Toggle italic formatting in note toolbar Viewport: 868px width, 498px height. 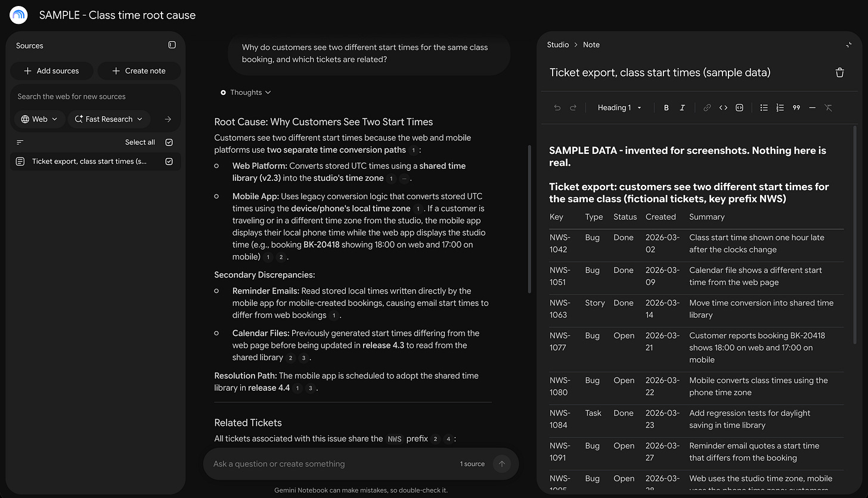(682, 108)
